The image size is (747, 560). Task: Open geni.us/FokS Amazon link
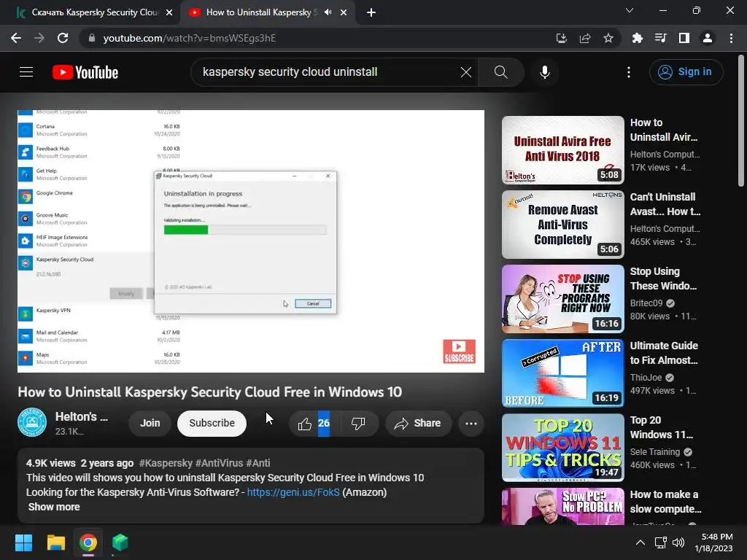pyautogui.click(x=293, y=492)
